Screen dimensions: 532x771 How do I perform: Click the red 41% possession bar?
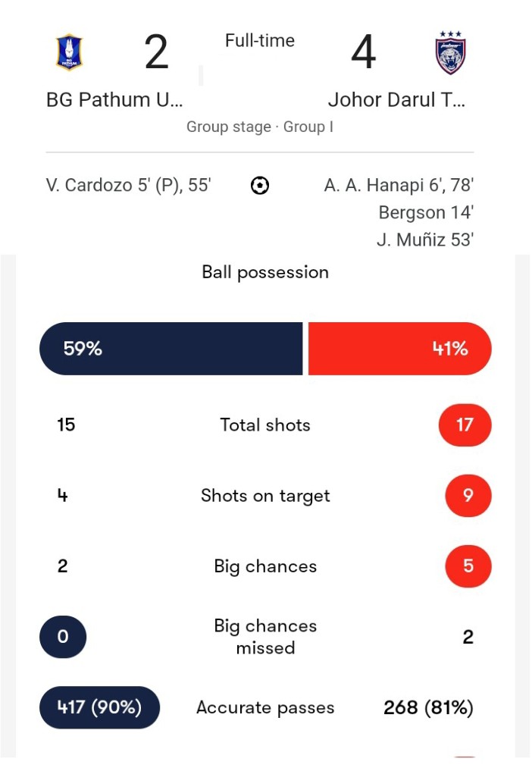(399, 349)
